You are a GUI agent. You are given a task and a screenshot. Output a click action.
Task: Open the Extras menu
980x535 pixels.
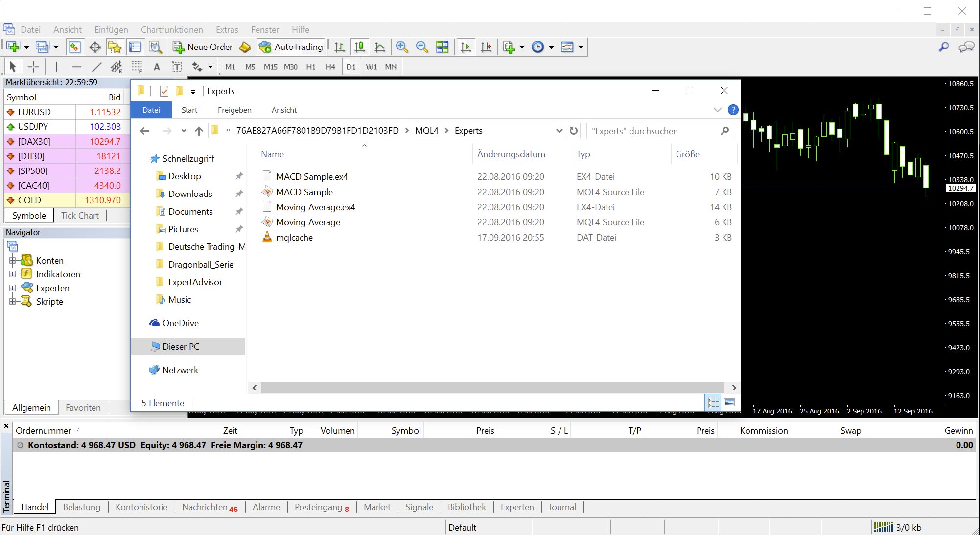(x=227, y=30)
